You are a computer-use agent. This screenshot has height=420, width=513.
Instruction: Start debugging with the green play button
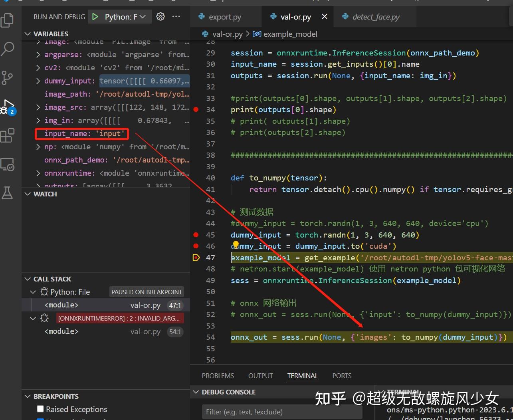95,16
